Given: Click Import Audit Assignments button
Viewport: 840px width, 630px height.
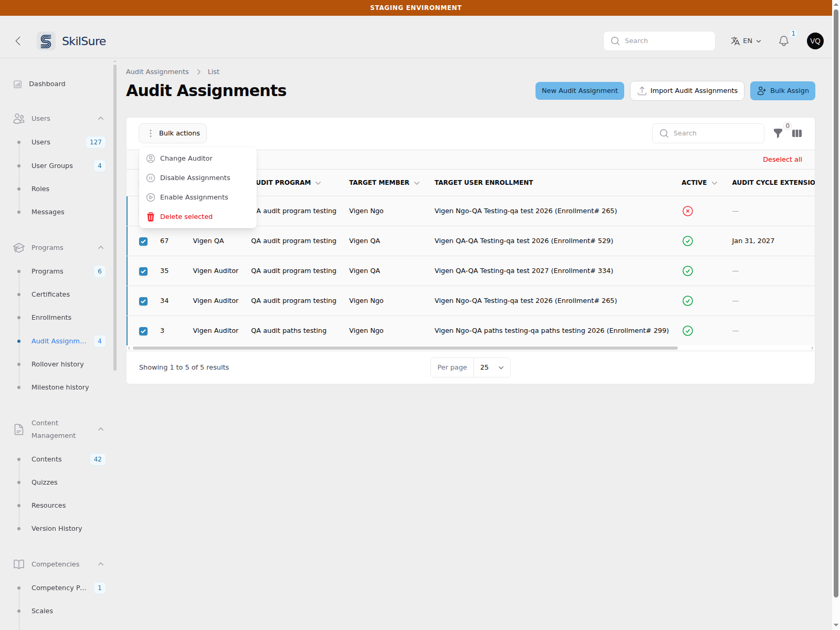Looking at the screenshot, I should tap(687, 91).
